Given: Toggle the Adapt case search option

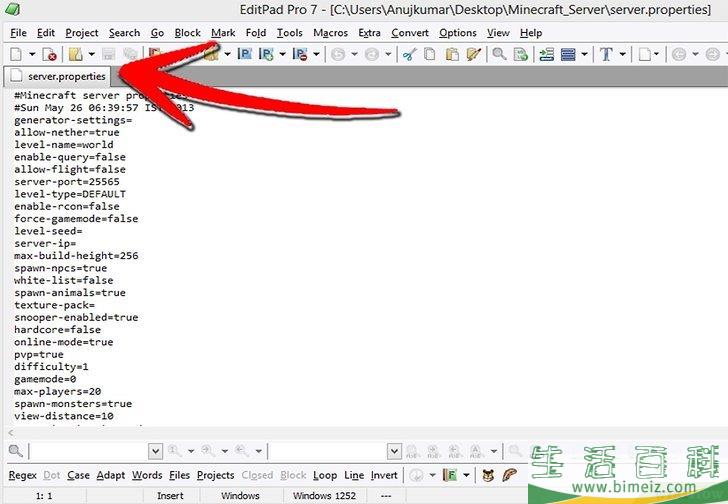Looking at the screenshot, I should pos(110,475).
